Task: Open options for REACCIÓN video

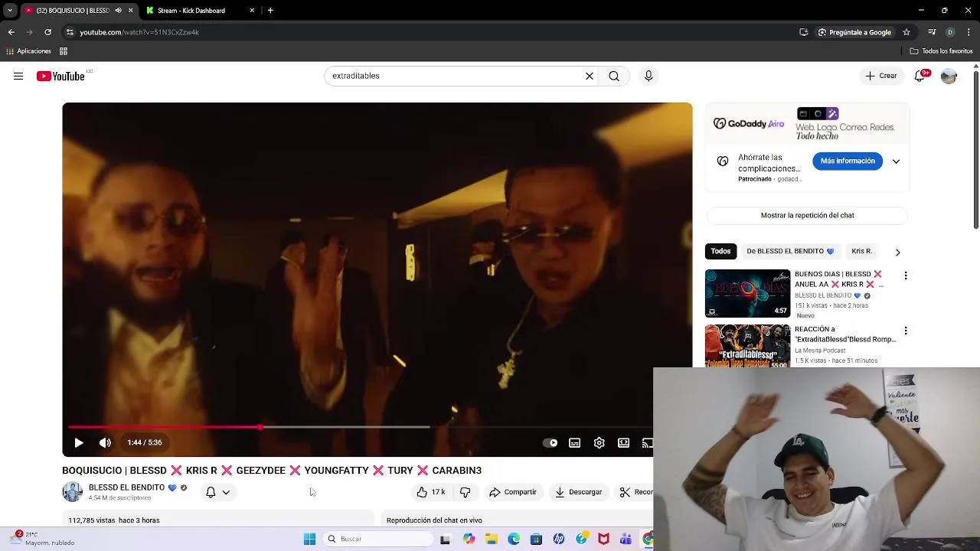Action: coord(906,331)
